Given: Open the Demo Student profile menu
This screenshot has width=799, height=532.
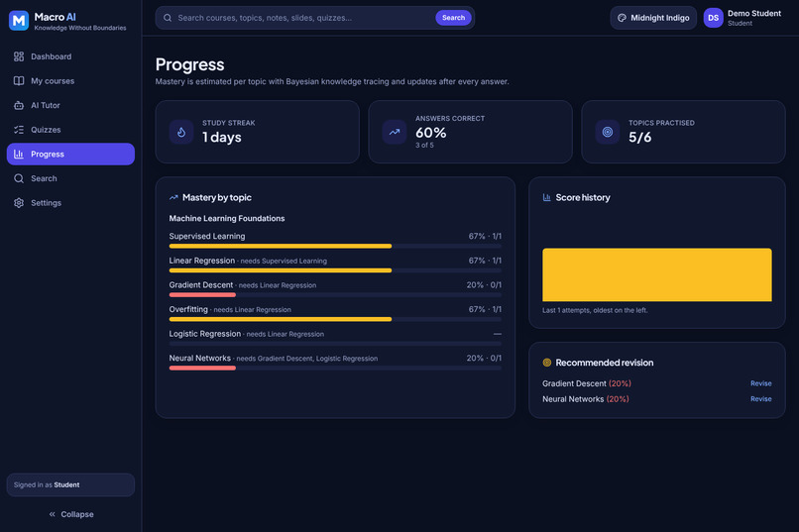Looking at the screenshot, I should pyautogui.click(x=742, y=18).
